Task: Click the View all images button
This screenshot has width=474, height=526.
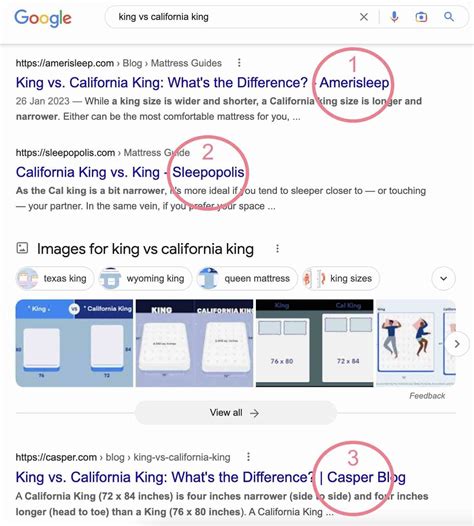Action: pos(235,413)
